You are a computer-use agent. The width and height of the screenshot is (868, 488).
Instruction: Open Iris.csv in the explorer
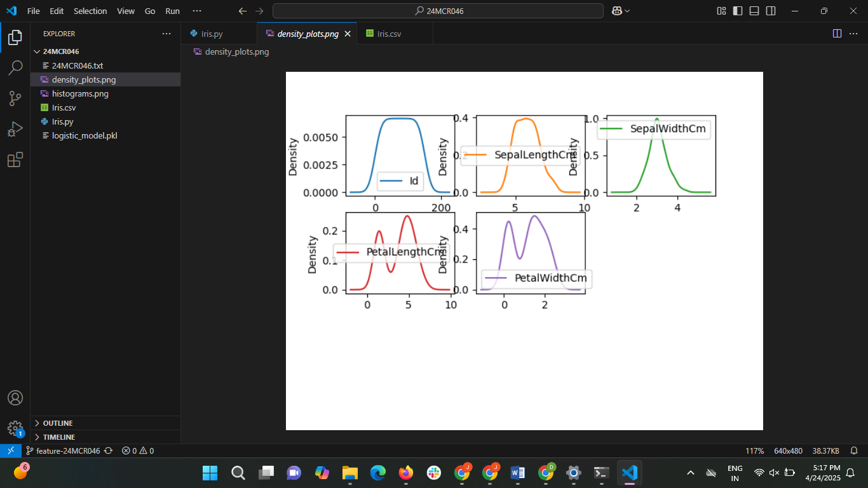point(105,107)
